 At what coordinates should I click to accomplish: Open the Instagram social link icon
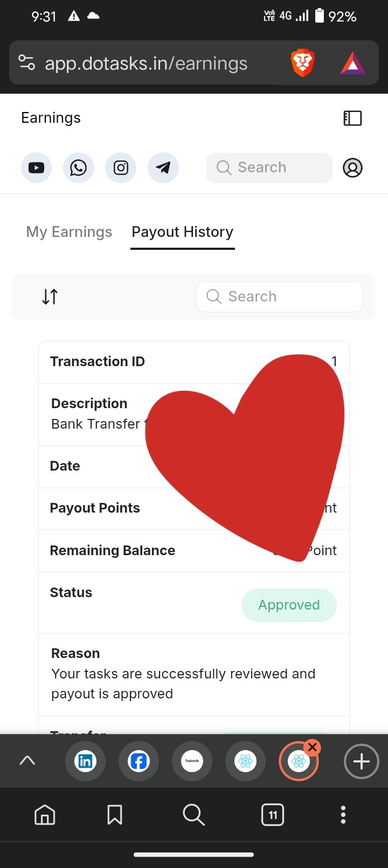coord(121,168)
